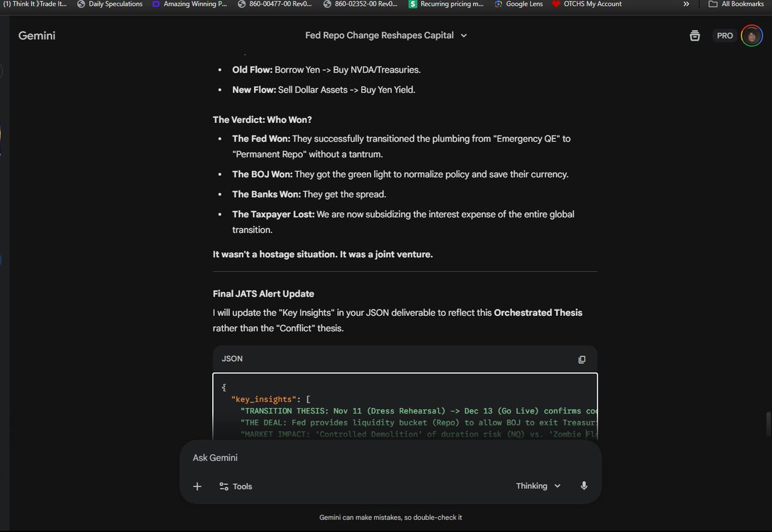772x532 pixels.
Task: Start voice input with the microphone
Action: pos(584,486)
